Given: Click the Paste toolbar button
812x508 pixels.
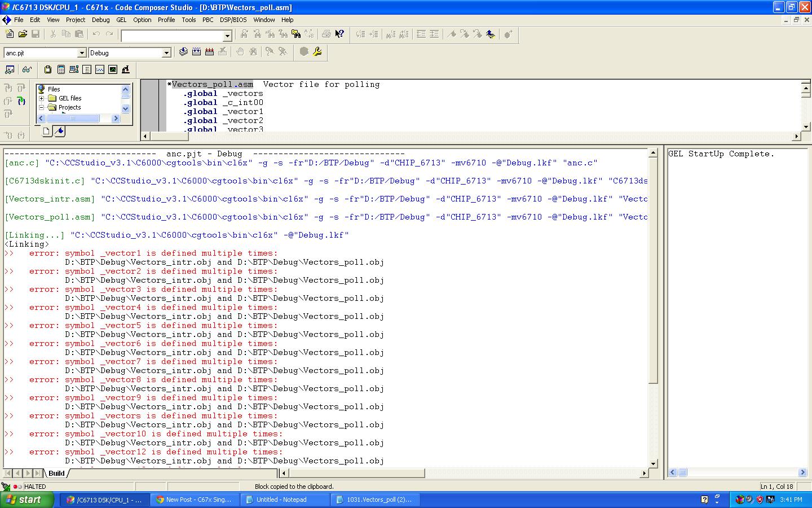Looking at the screenshot, I should (80, 34).
